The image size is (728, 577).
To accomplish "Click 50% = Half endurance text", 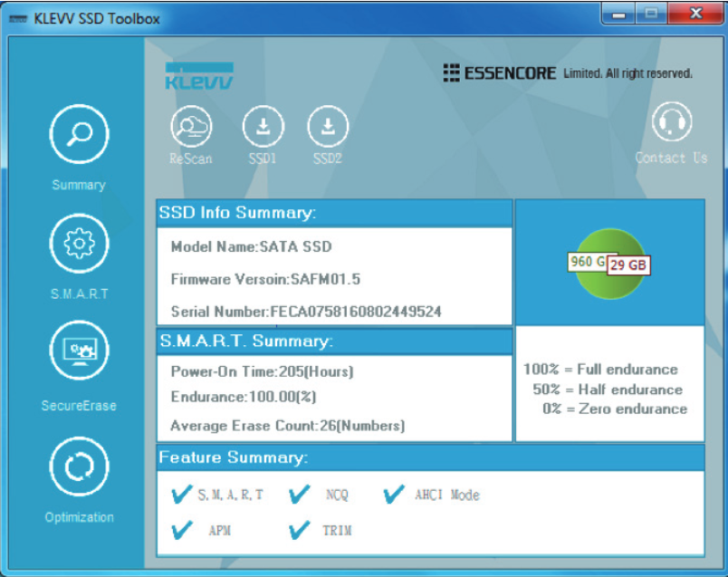I will point(608,389).
